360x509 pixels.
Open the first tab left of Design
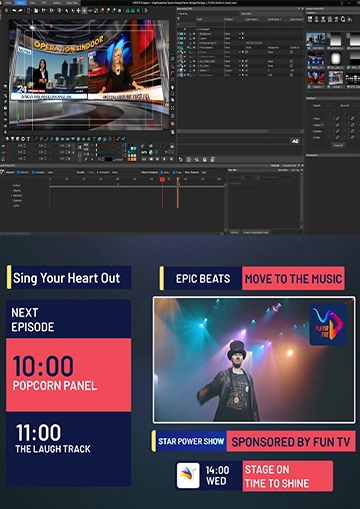click(8, 2)
